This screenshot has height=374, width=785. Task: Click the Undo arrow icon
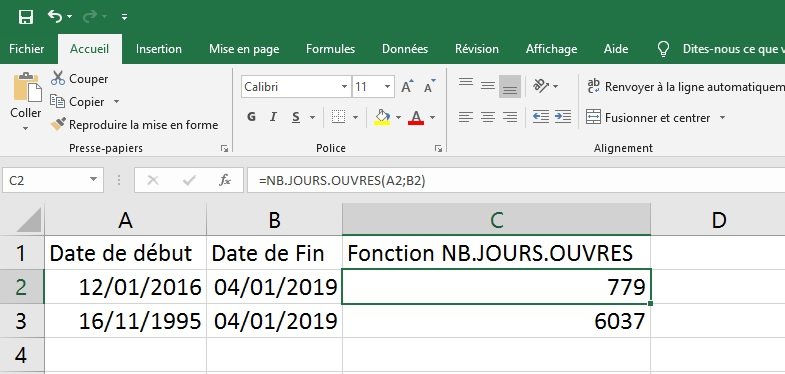pyautogui.click(x=55, y=16)
